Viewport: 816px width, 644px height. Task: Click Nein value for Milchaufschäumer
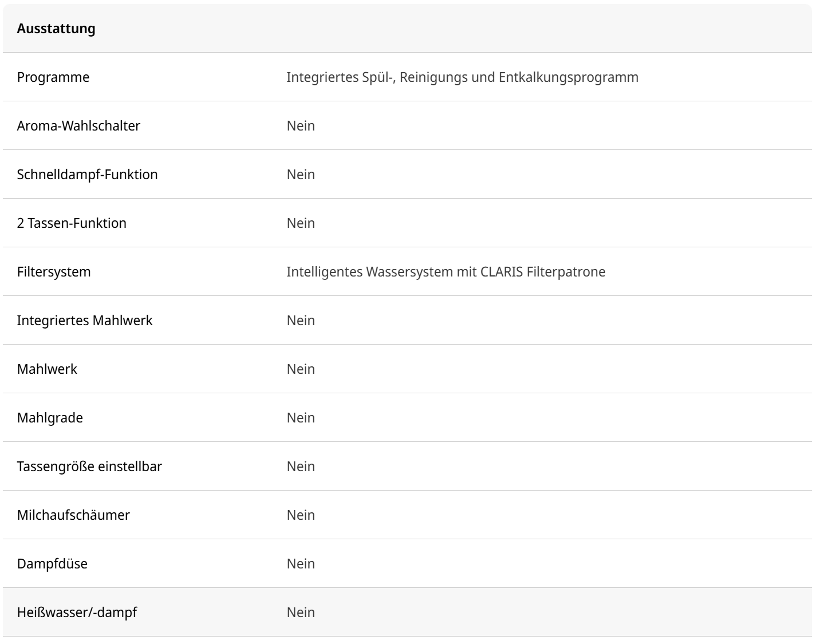[x=301, y=515]
